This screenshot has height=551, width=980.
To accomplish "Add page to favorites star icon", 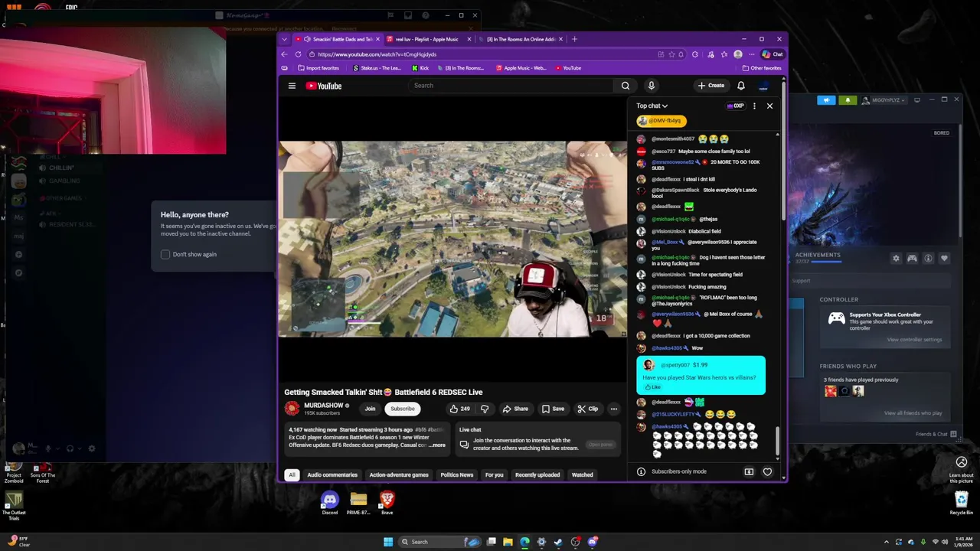I will 671,54.
